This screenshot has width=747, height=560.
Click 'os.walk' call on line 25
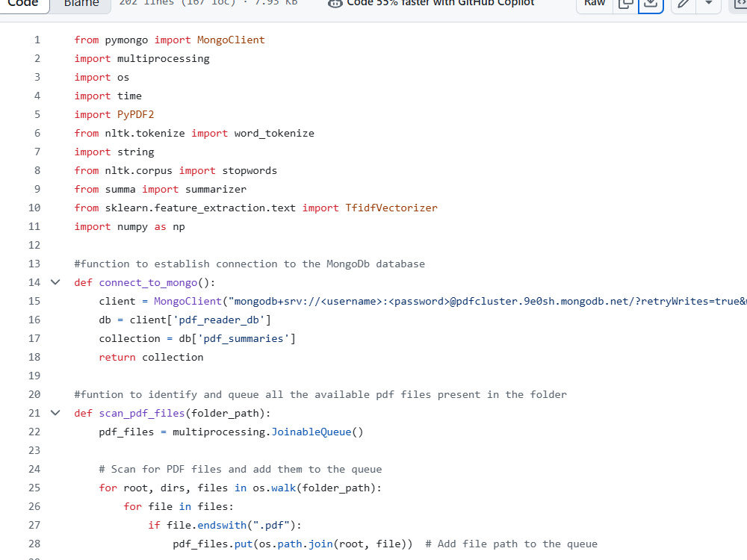pyautogui.click(x=274, y=488)
